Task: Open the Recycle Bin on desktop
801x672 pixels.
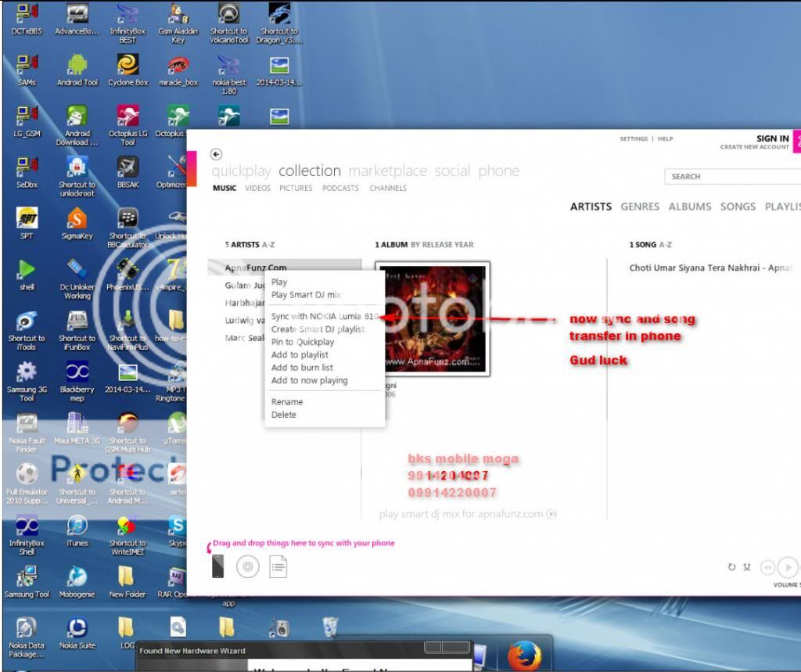Action: point(330,627)
